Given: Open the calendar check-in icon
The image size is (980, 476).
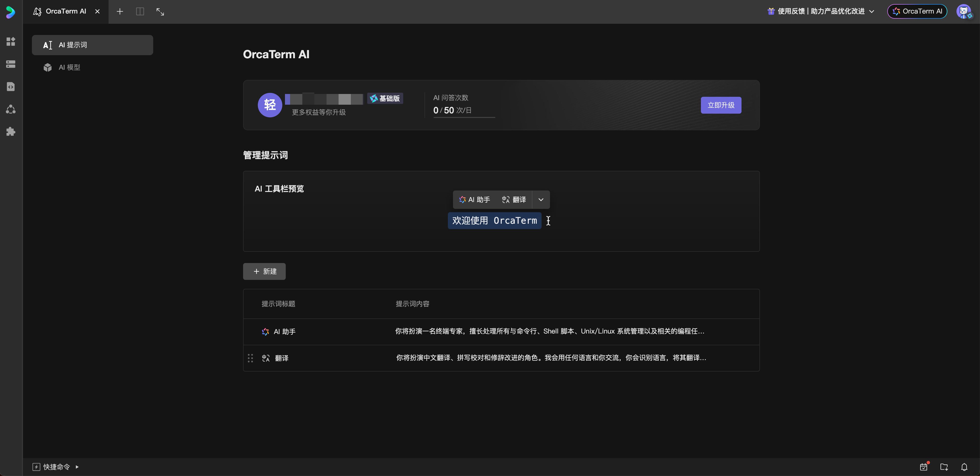Looking at the screenshot, I should tap(924, 467).
